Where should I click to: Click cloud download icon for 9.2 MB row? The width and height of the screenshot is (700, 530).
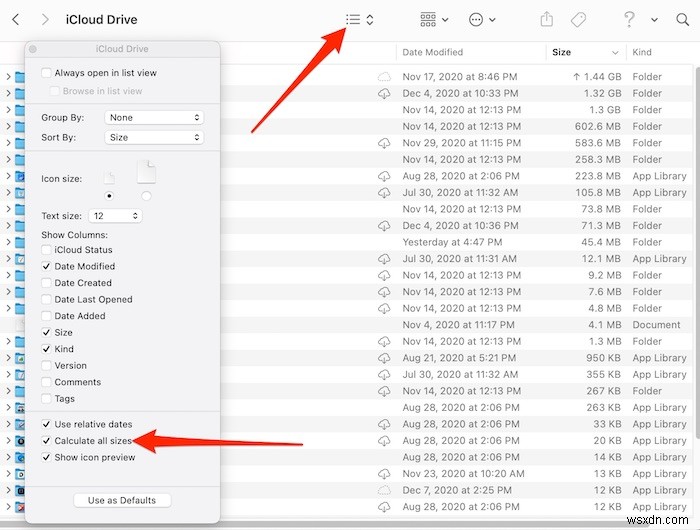tap(384, 275)
